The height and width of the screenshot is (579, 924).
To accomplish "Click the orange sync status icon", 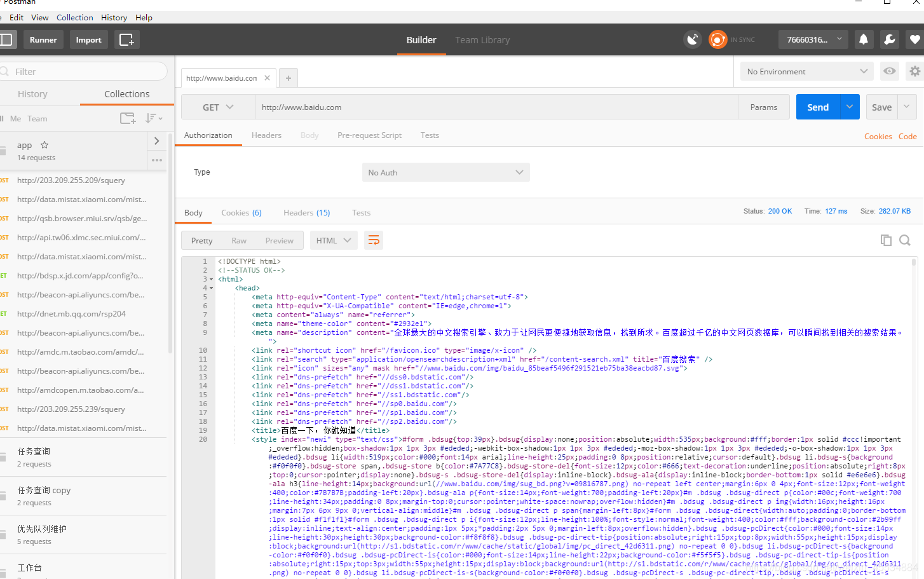I will [x=717, y=39].
